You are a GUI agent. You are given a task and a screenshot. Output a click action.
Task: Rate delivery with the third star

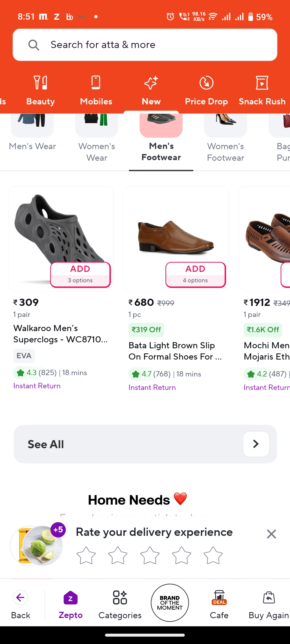(150, 555)
